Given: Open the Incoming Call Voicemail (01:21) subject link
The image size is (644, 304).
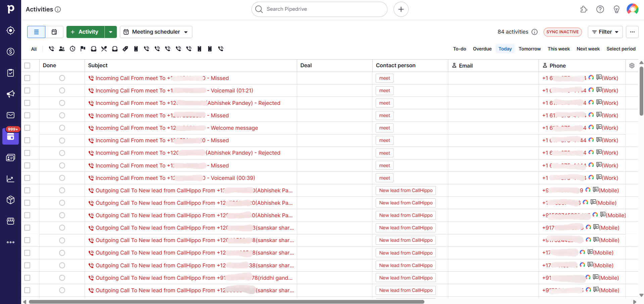Looking at the screenshot, I should (x=174, y=90).
